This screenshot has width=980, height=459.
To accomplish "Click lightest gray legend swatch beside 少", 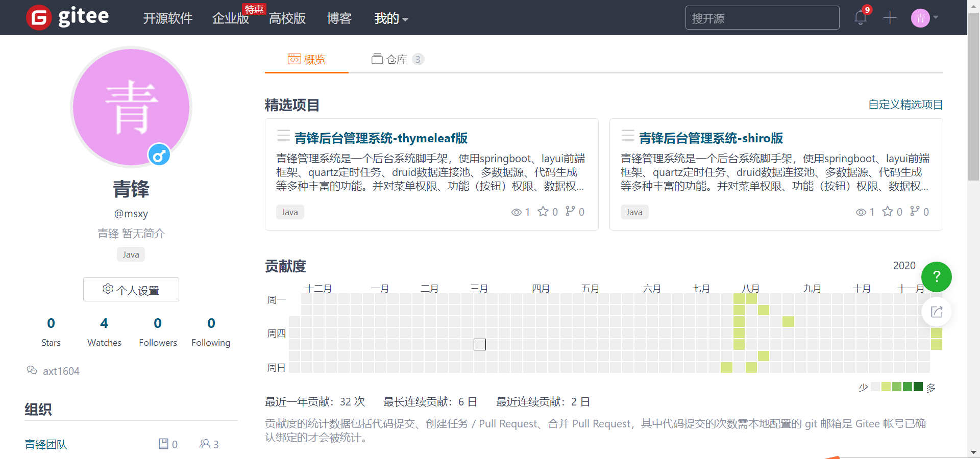I will coord(875,387).
